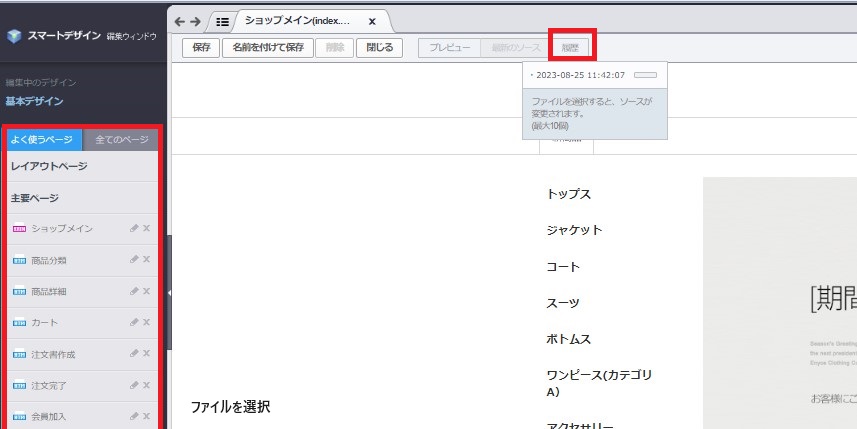This screenshot has width=857, height=429.
Task: Open the 商品分類 page in the list
Action: 49,261
